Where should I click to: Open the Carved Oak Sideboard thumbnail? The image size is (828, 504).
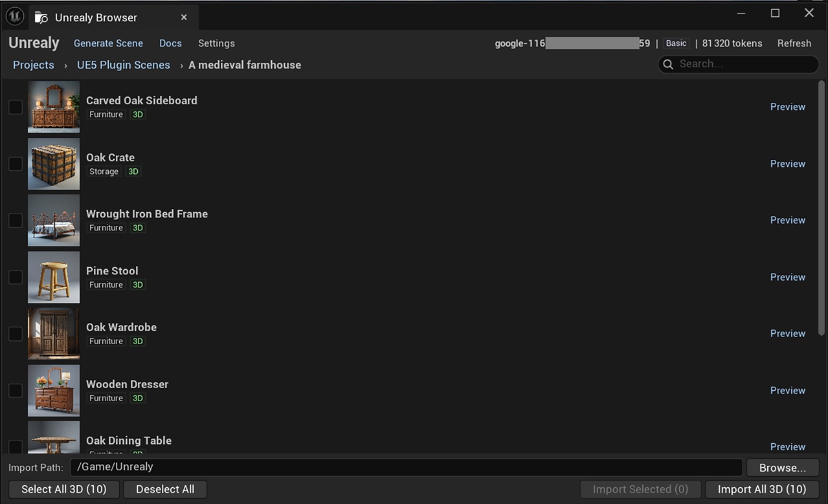(x=54, y=107)
